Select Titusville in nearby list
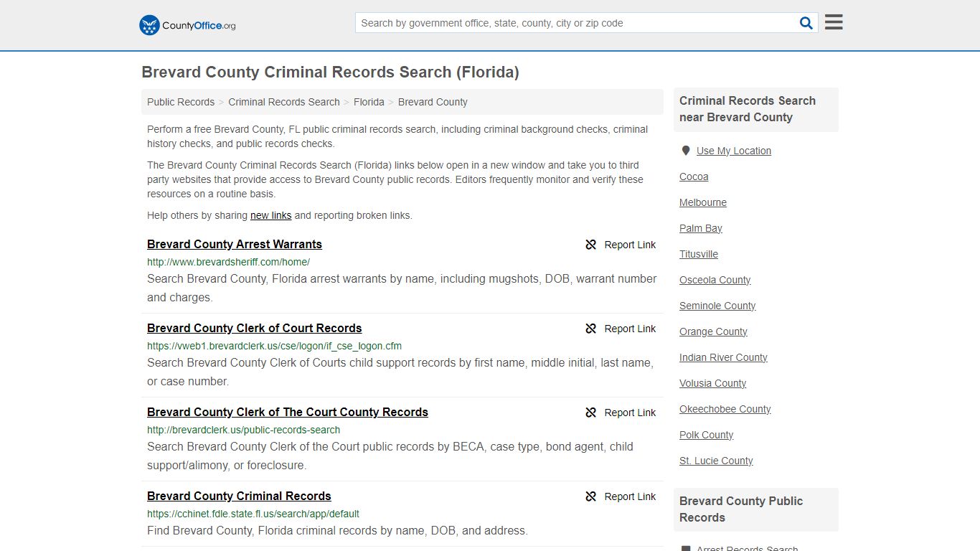 (699, 254)
